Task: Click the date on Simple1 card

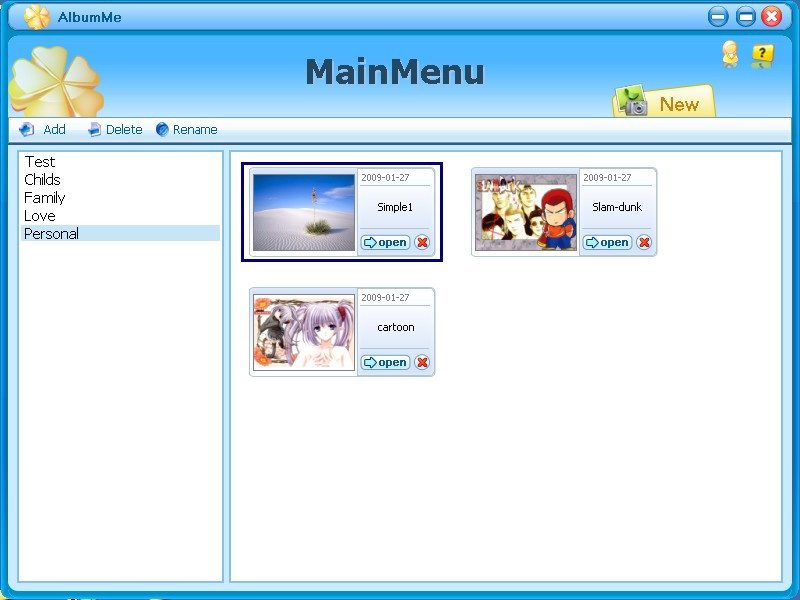Action: pos(385,178)
